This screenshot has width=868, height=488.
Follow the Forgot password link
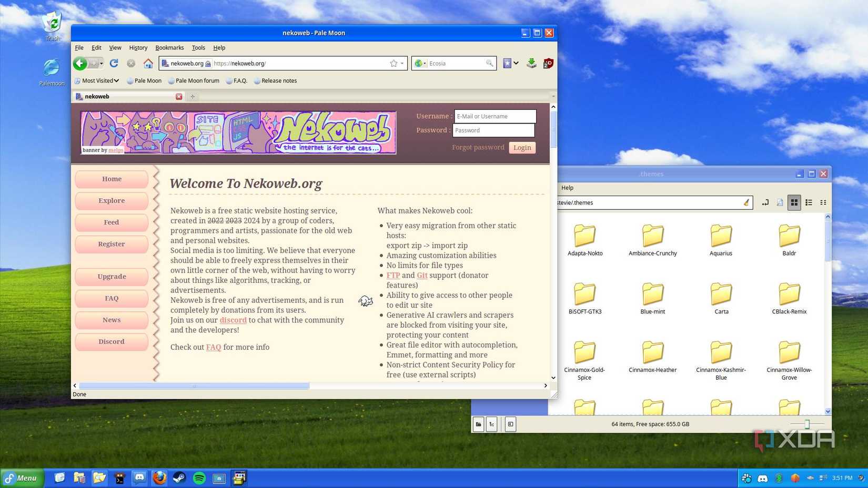[478, 148]
